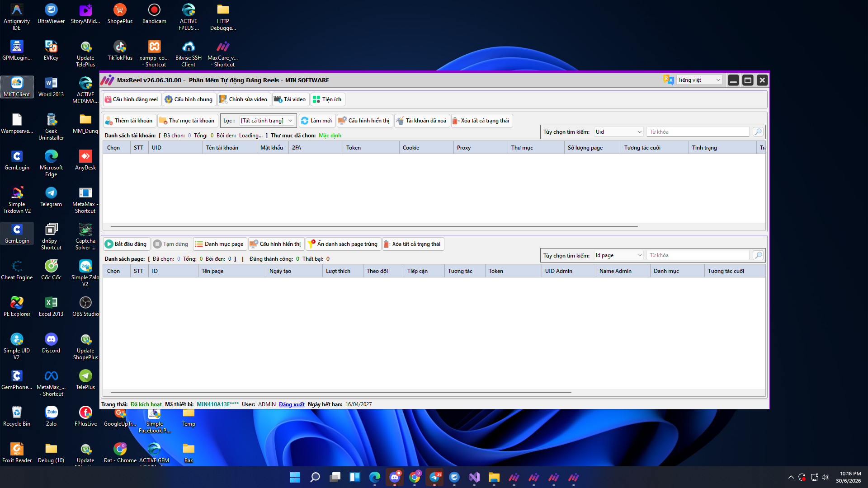The width and height of the screenshot is (868, 488).
Task: Open File Explorer from taskbar
Action: 494,477
